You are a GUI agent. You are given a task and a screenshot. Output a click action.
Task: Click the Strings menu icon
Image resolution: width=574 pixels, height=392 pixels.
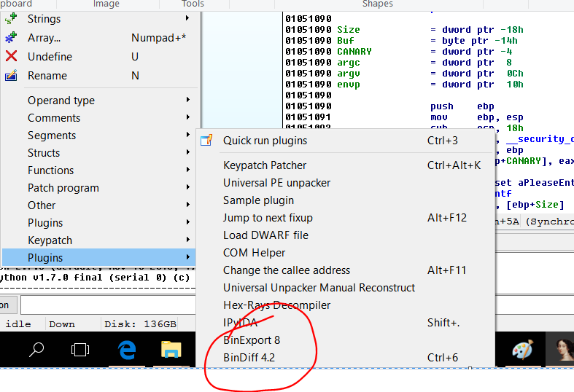click(11, 19)
